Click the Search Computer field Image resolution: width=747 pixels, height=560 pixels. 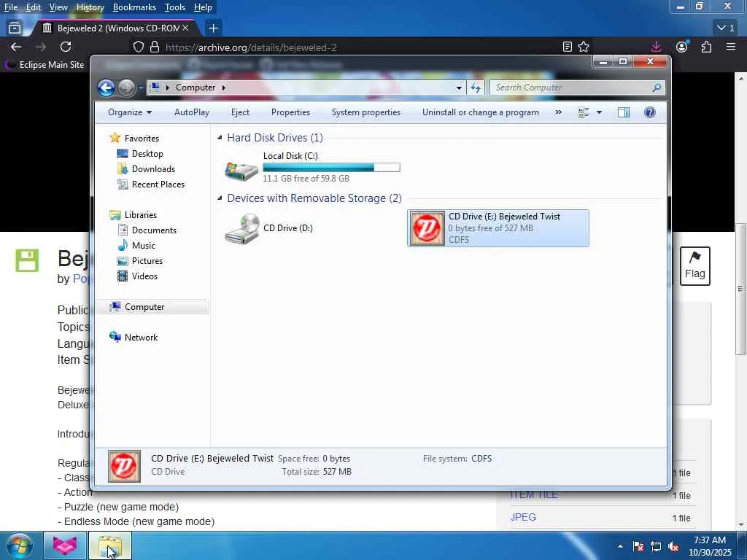[x=577, y=87]
